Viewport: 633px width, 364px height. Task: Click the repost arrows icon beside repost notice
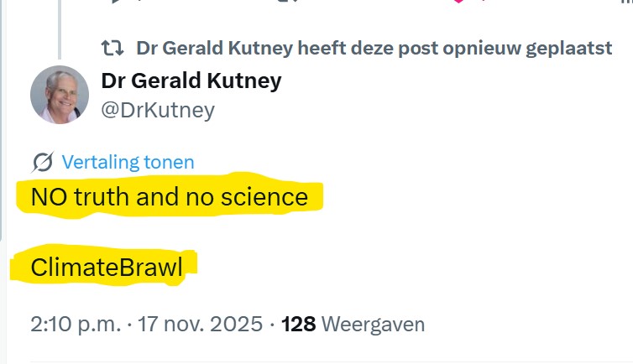tap(112, 49)
